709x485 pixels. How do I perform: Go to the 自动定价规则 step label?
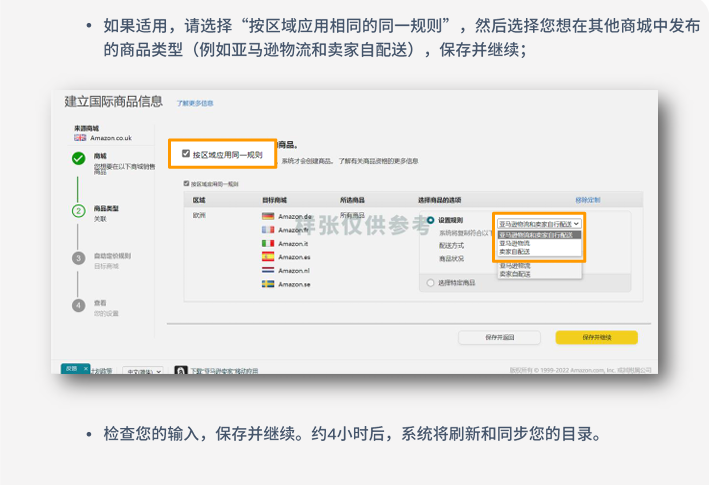coord(112,256)
